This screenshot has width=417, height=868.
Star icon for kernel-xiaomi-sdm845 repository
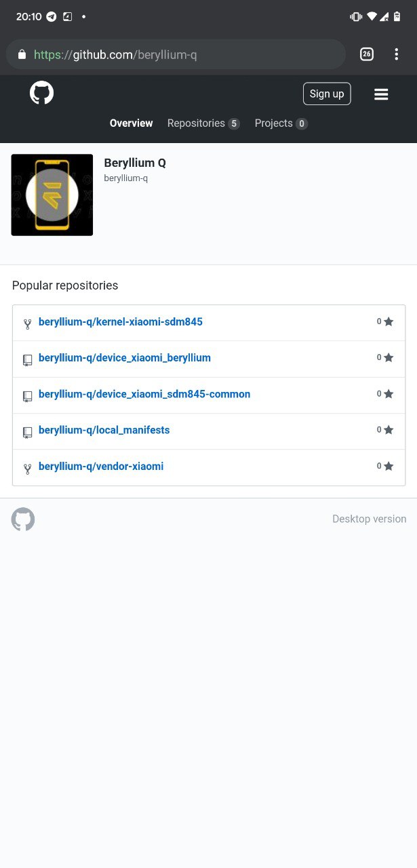(x=389, y=322)
